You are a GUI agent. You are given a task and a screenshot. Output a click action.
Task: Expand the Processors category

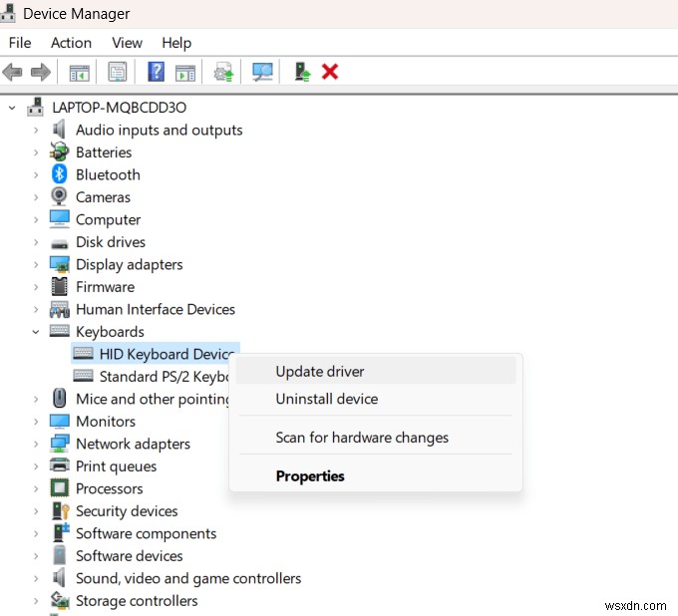(x=36, y=488)
